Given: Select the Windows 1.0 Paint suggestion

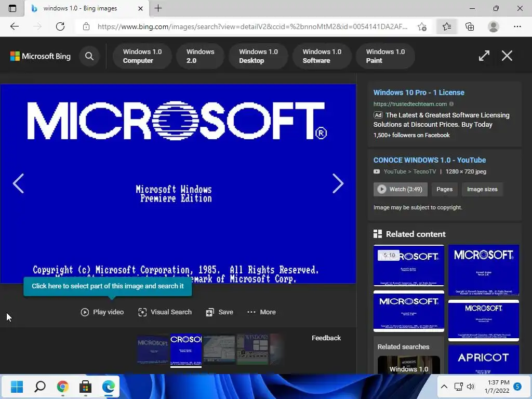Looking at the screenshot, I should click(385, 56).
